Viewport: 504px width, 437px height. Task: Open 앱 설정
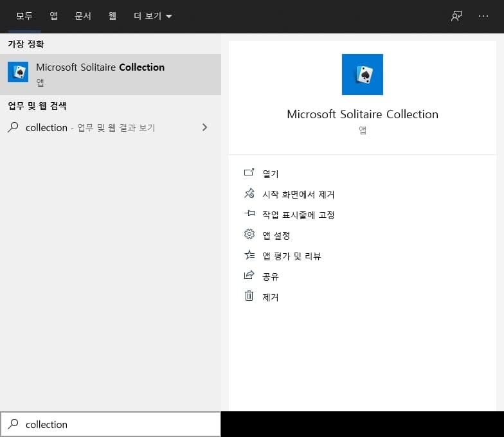[x=276, y=235]
